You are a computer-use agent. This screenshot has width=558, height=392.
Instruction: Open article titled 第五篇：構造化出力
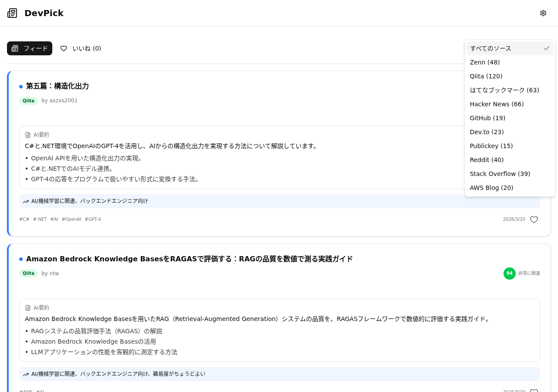point(58,86)
